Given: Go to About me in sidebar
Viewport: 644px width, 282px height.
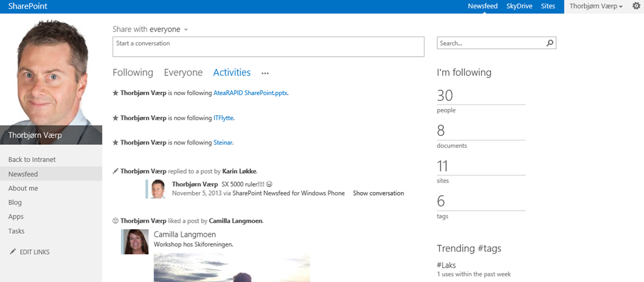Looking at the screenshot, I should click(x=23, y=188).
